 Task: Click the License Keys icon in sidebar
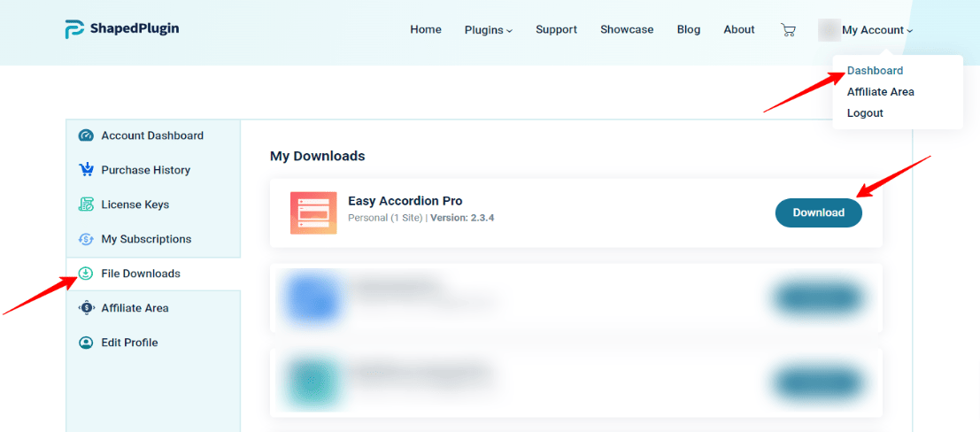[x=86, y=204]
